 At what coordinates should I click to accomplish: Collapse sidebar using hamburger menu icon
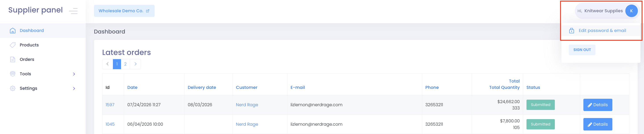tap(73, 11)
